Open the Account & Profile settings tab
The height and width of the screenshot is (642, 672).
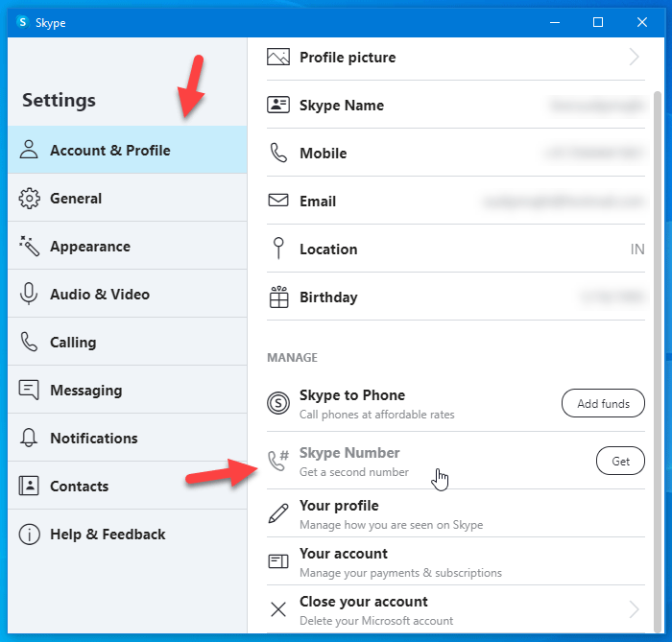point(128,150)
